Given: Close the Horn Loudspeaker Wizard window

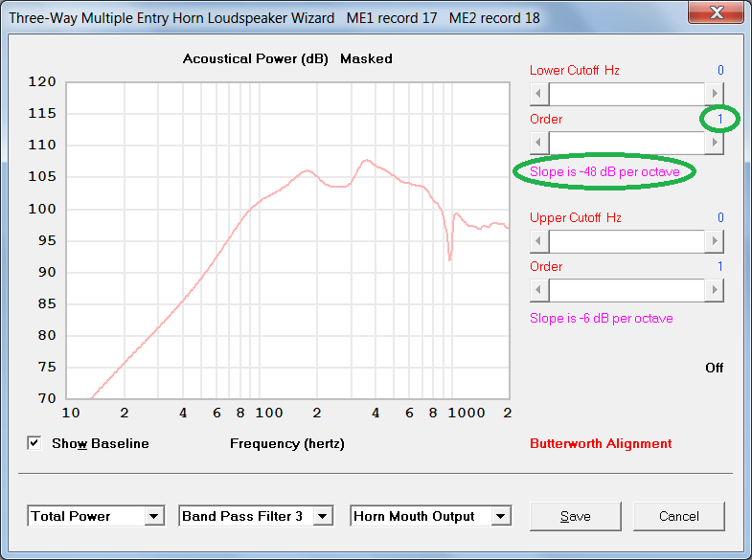Looking at the screenshot, I should click(x=717, y=12).
